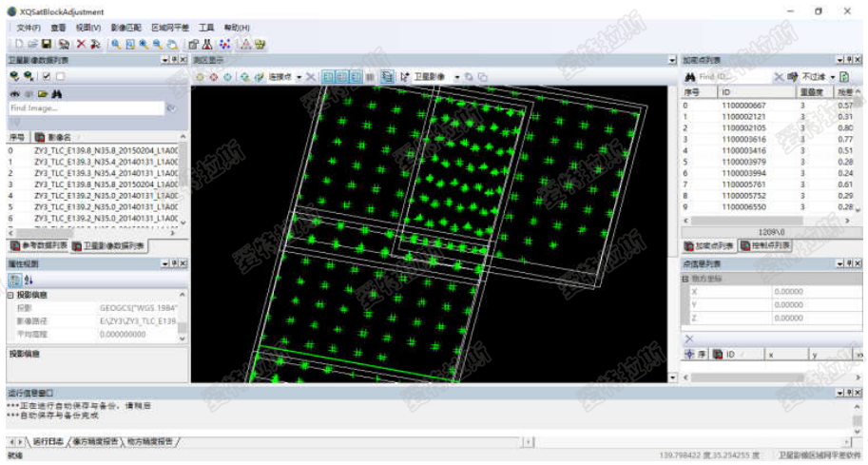
Task: Click the sort A-Z icon in properties panel
Action: [x=29, y=280]
